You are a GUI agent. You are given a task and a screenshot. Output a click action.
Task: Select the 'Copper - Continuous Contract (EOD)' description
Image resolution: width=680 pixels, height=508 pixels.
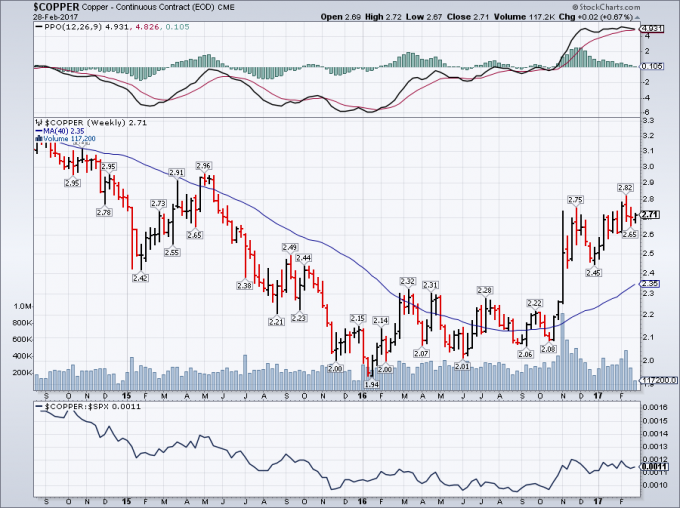(x=148, y=7)
